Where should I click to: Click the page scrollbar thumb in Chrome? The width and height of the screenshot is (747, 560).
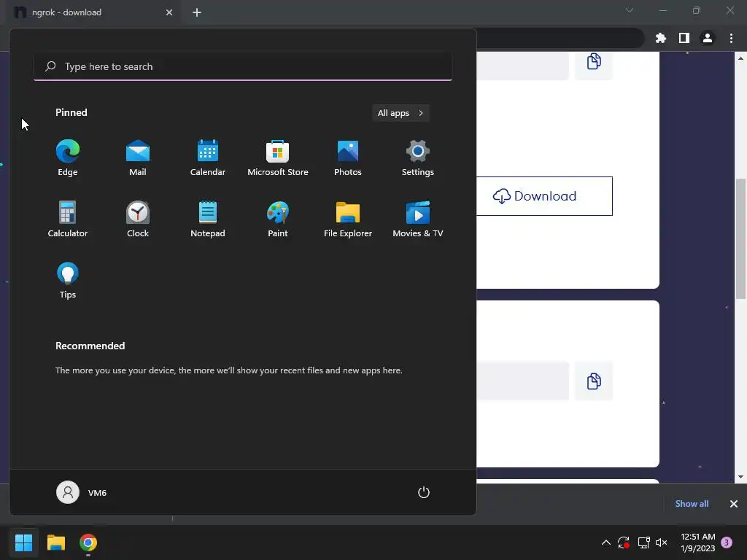(x=740, y=239)
